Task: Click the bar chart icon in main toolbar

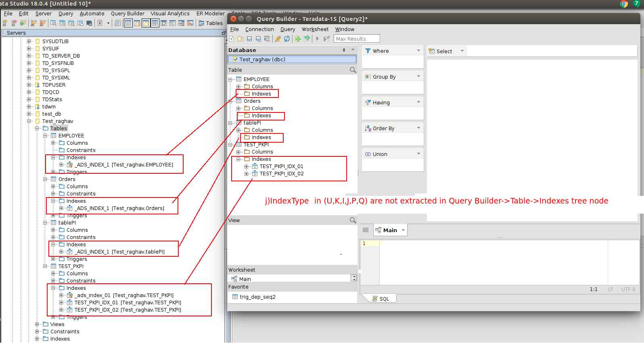Action: click(x=190, y=23)
